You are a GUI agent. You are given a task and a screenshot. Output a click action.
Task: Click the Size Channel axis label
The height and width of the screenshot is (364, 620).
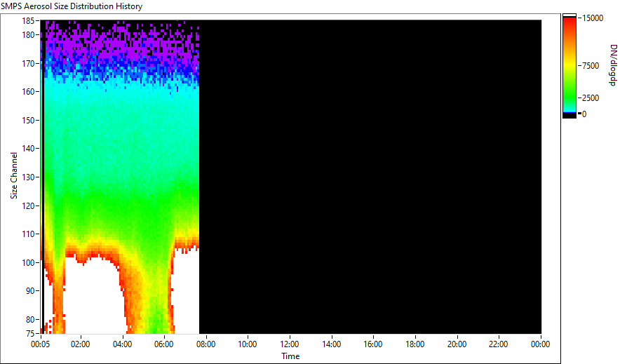[14, 175]
